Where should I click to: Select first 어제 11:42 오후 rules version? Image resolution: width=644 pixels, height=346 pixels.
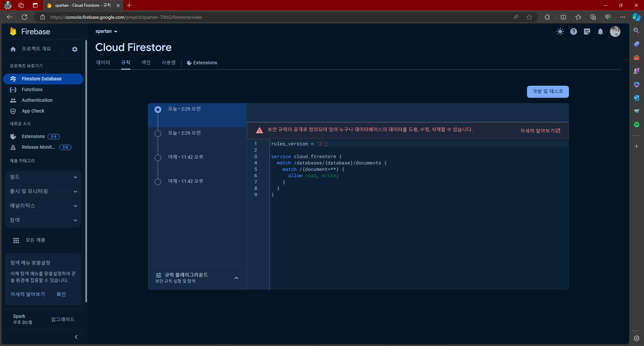pos(197,157)
